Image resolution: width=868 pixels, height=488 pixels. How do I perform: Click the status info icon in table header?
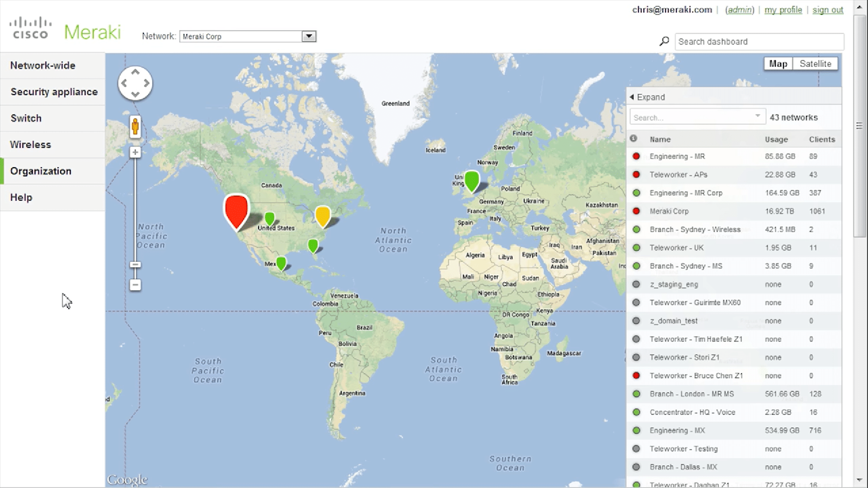[633, 138]
